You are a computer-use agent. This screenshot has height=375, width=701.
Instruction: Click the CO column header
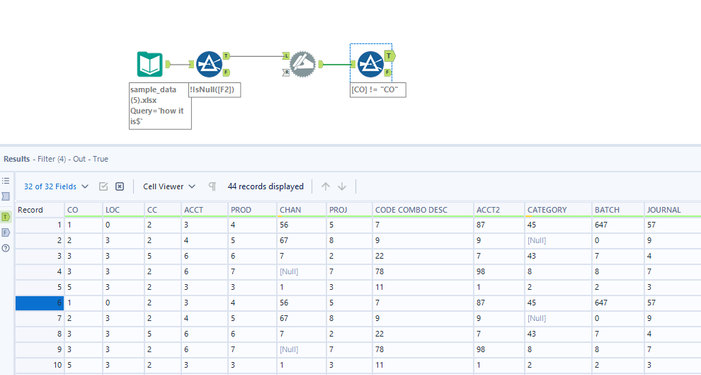click(x=84, y=210)
